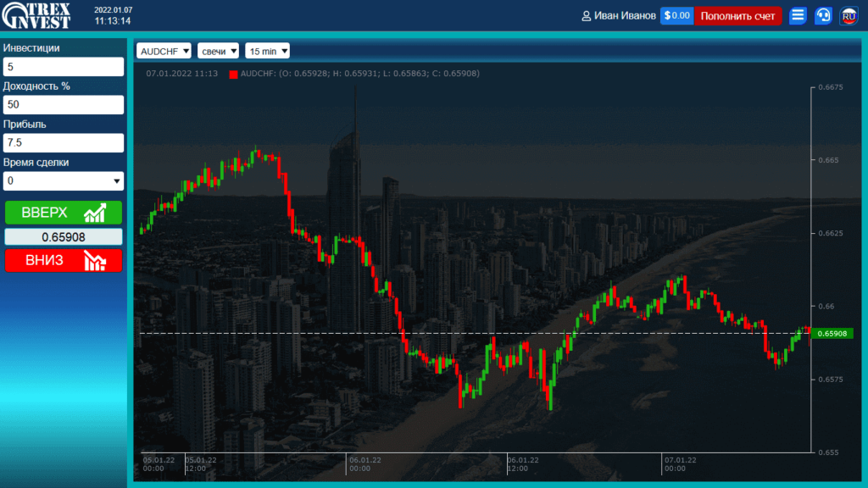Click the headset support icon
Viewport: 868px width, 488px height.
point(823,15)
